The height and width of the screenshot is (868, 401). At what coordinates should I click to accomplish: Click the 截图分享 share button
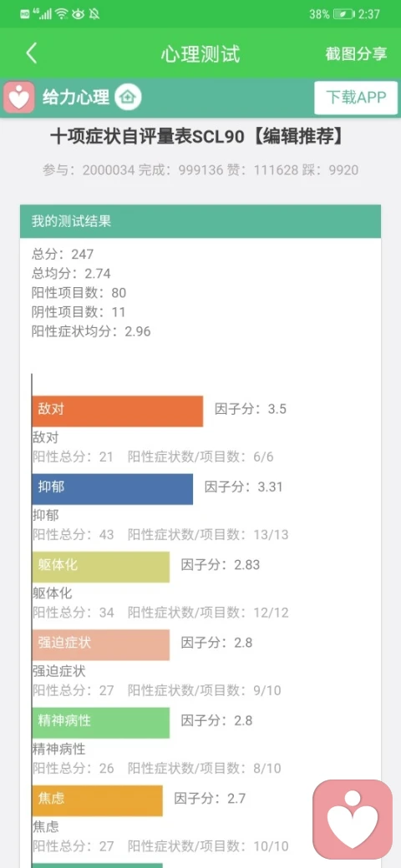356,53
